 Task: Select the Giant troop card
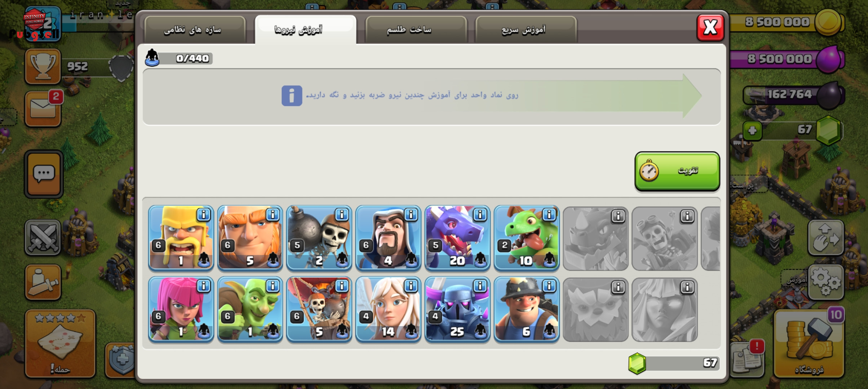click(250, 238)
